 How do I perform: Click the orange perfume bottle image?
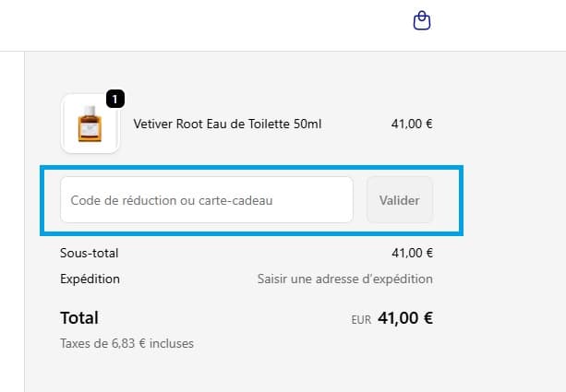click(x=90, y=124)
